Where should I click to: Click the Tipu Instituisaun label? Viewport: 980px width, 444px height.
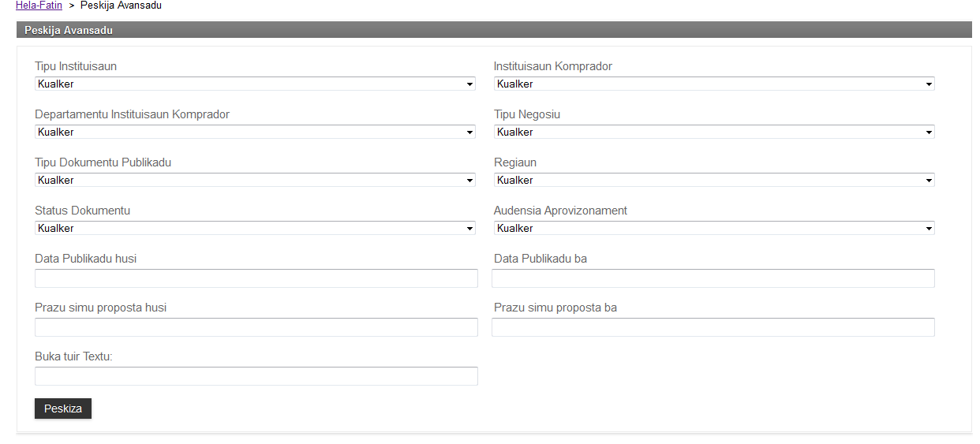pos(76,66)
